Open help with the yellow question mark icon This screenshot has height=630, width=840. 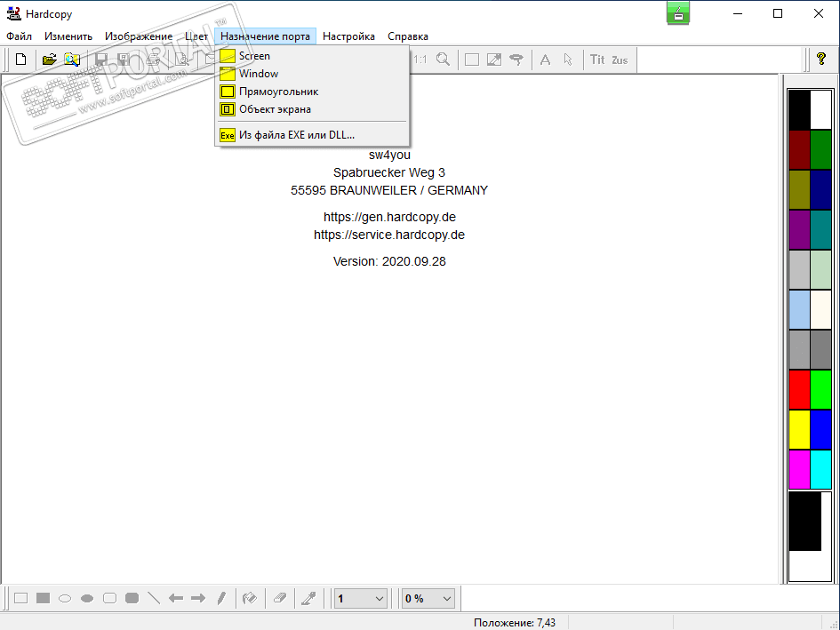pyautogui.click(x=821, y=59)
